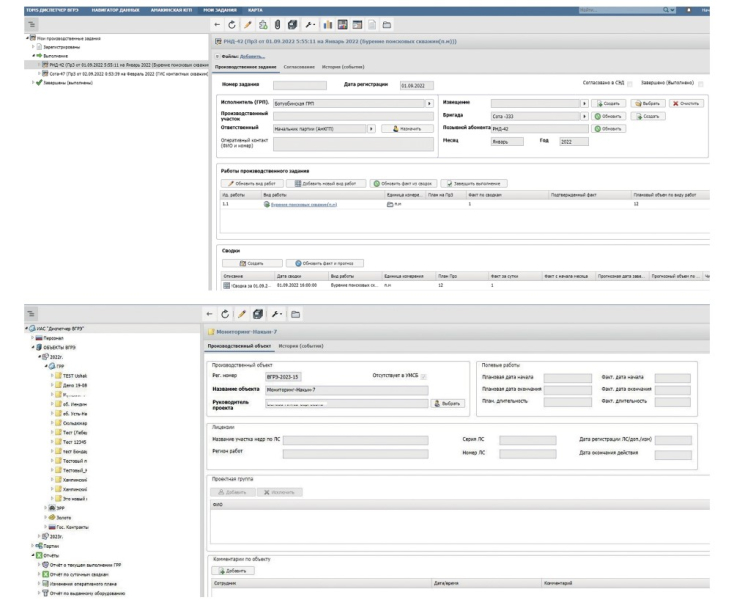Click the wrench tools icon in the upper toolbar
Image resolution: width=734 pixels, height=600 pixels.
[309, 25]
